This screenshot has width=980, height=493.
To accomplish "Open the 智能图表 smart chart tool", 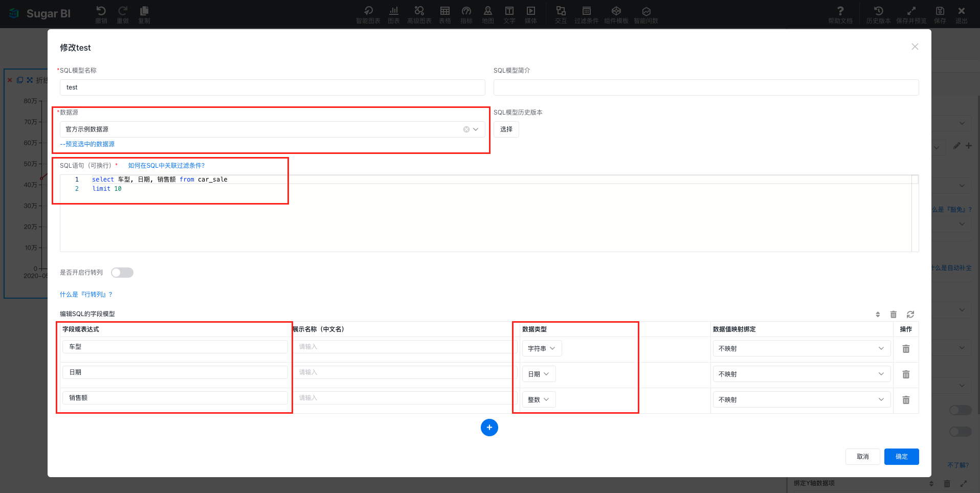I will [368, 14].
